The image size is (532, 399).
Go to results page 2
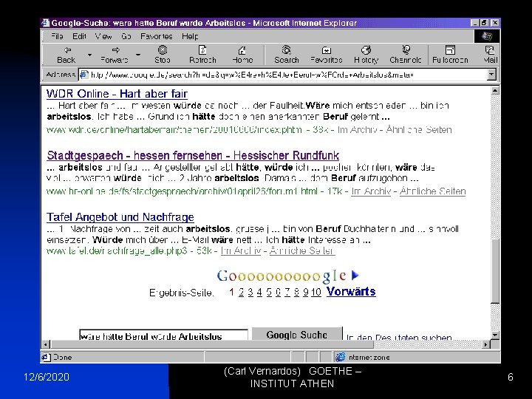tap(241, 292)
